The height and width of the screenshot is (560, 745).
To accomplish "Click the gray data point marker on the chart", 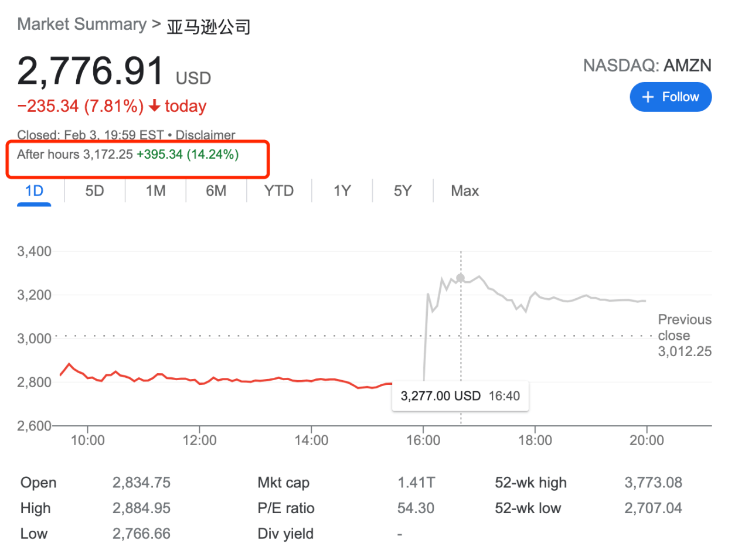I will pos(460,278).
